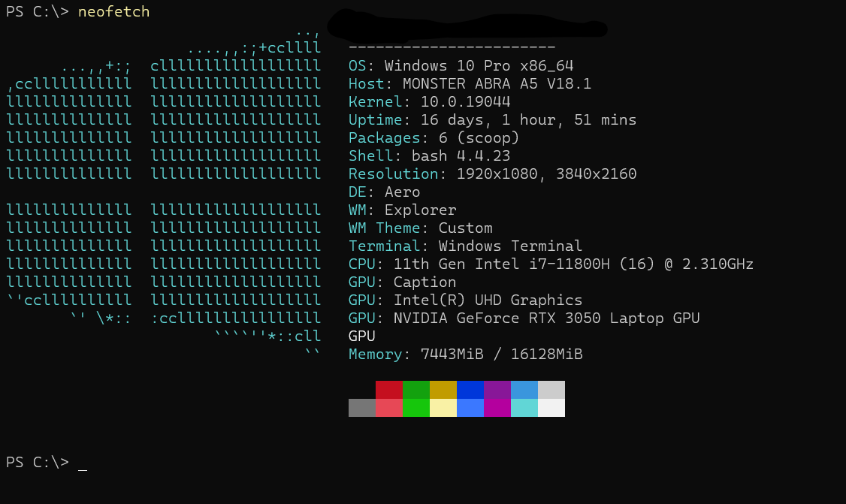Image resolution: width=846 pixels, height=504 pixels.
Task: Click the bright blue swatch in the lower palette row
Action: 470,408
